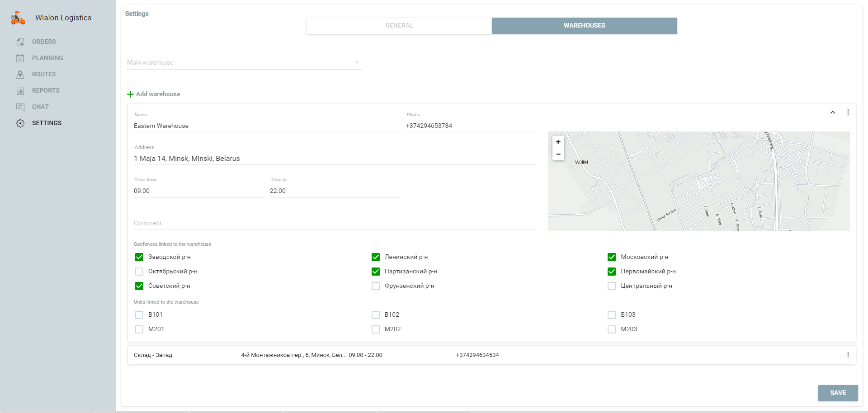The width and height of the screenshot is (868, 413).
Task: Enable the Октябрьский р-н geofence checkbox
Action: [x=139, y=272]
